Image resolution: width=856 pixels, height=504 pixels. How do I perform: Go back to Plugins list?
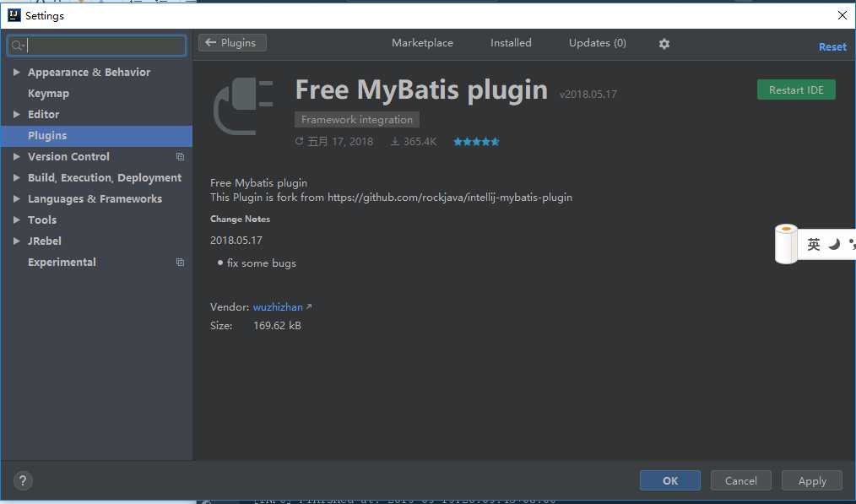[x=232, y=42]
